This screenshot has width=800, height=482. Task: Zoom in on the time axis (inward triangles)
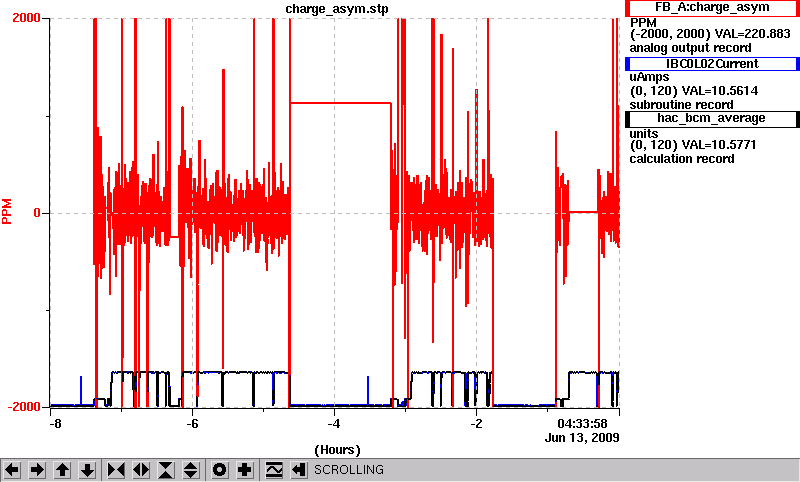coord(116,470)
